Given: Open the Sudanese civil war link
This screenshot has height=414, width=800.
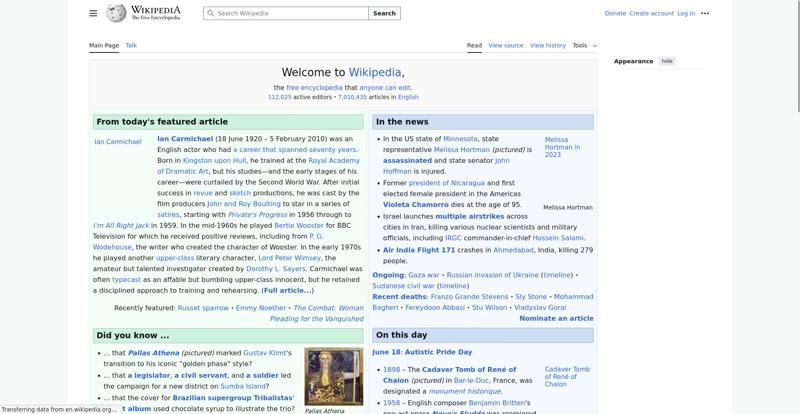Looking at the screenshot, I should pos(404,286).
